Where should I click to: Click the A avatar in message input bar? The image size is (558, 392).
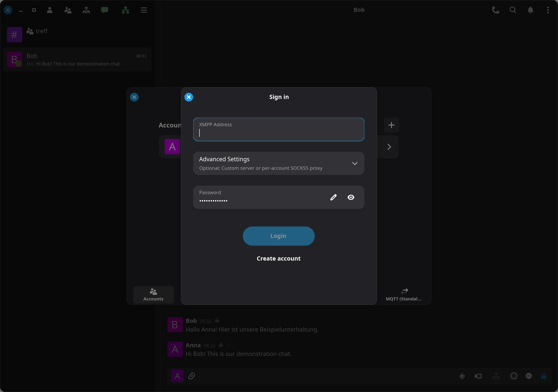click(x=177, y=376)
